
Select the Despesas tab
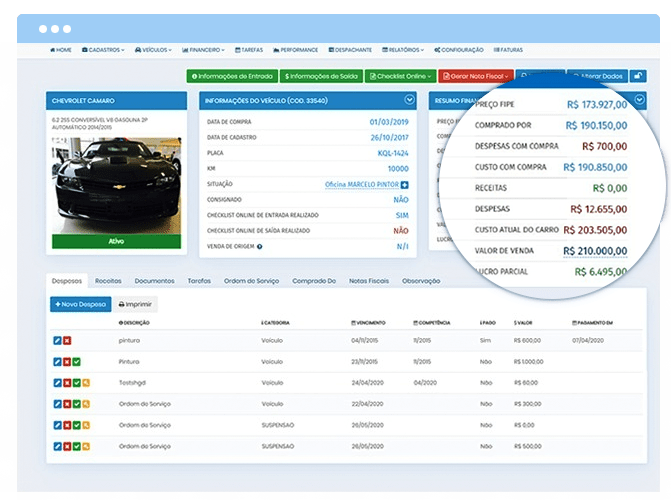click(x=67, y=281)
